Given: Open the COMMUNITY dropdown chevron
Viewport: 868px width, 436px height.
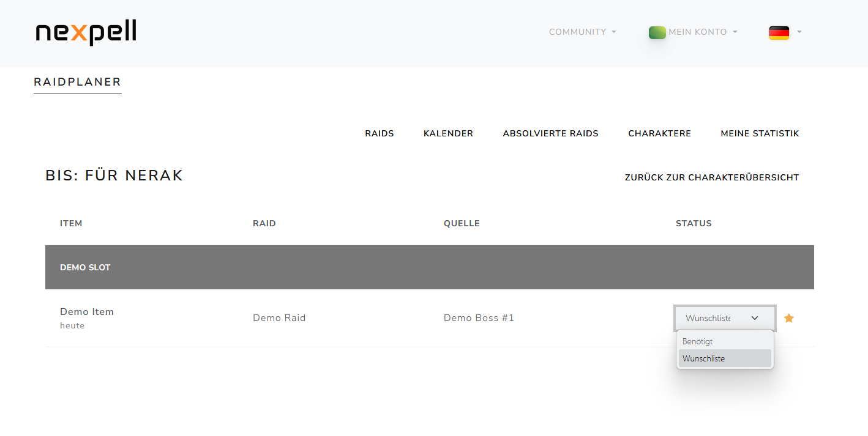Looking at the screenshot, I should click(613, 32).
